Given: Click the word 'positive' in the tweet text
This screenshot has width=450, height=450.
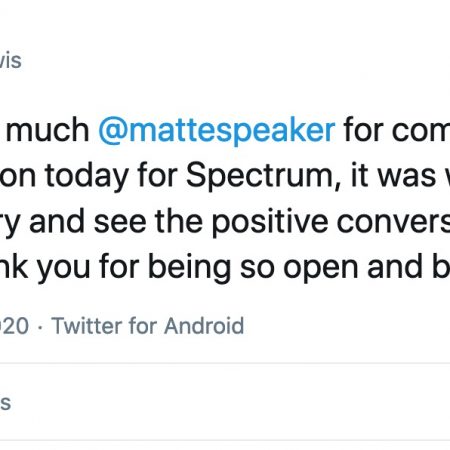Looking at the screenshot, I should [x=270, y=222].
